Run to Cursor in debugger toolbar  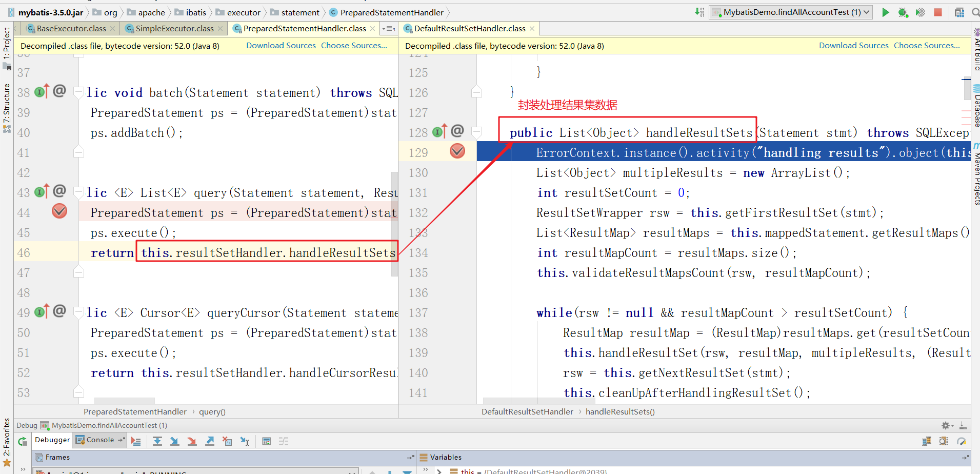click(x=245, y=441)
